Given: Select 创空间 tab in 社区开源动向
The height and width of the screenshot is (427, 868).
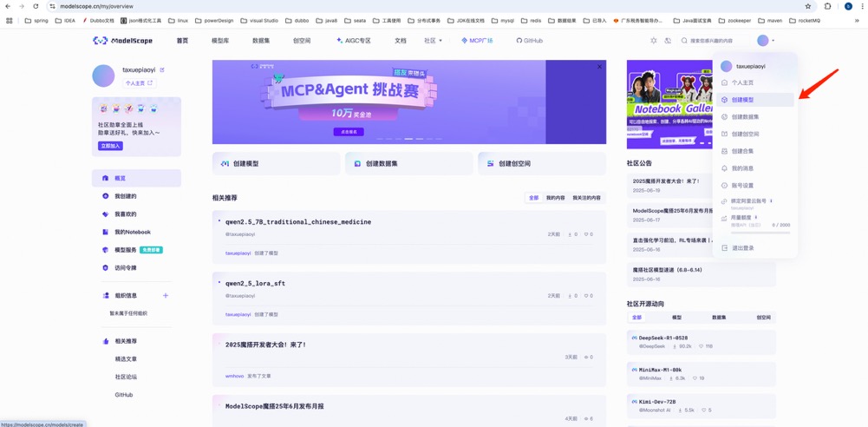Looking at the screenshot, I should 763,318.
